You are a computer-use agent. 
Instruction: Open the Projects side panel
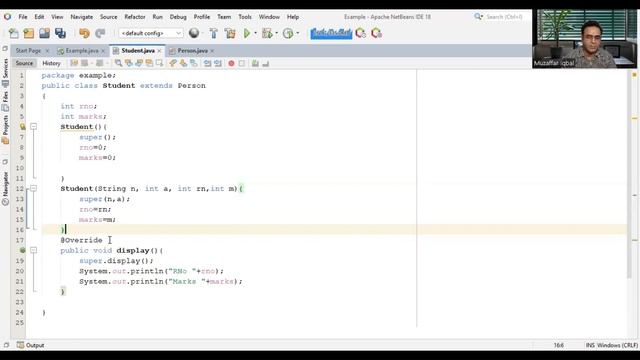coord(5,130)
